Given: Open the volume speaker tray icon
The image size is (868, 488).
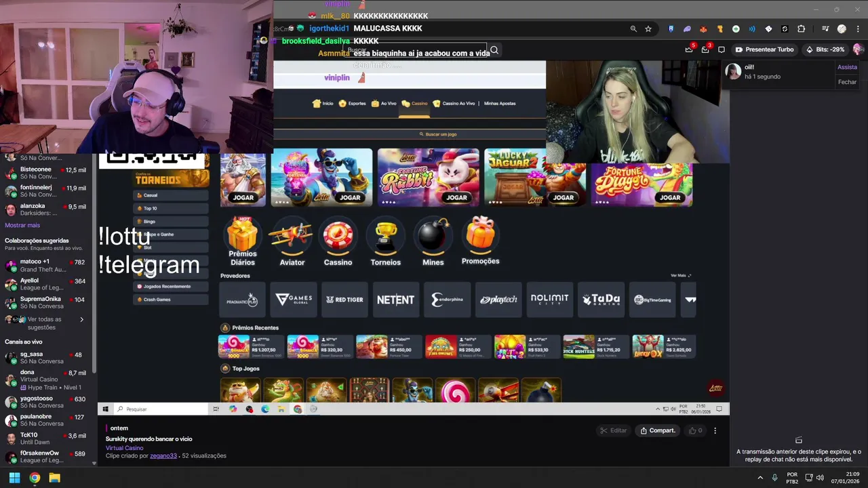Looking at the screenshot, I should [820, 478].
